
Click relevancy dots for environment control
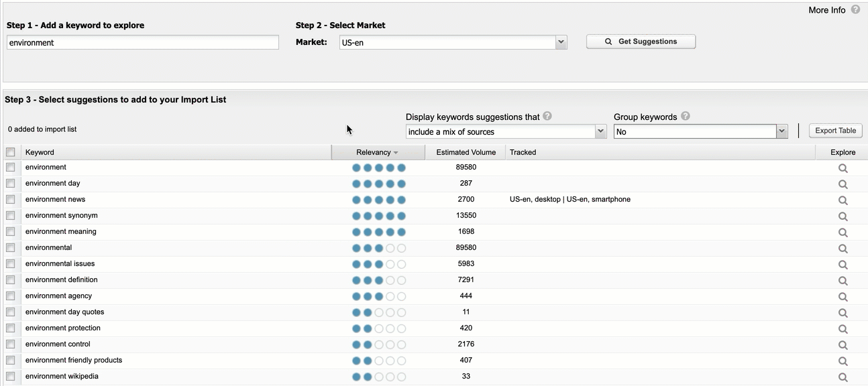pyautogui.click(x=378, y=344)
